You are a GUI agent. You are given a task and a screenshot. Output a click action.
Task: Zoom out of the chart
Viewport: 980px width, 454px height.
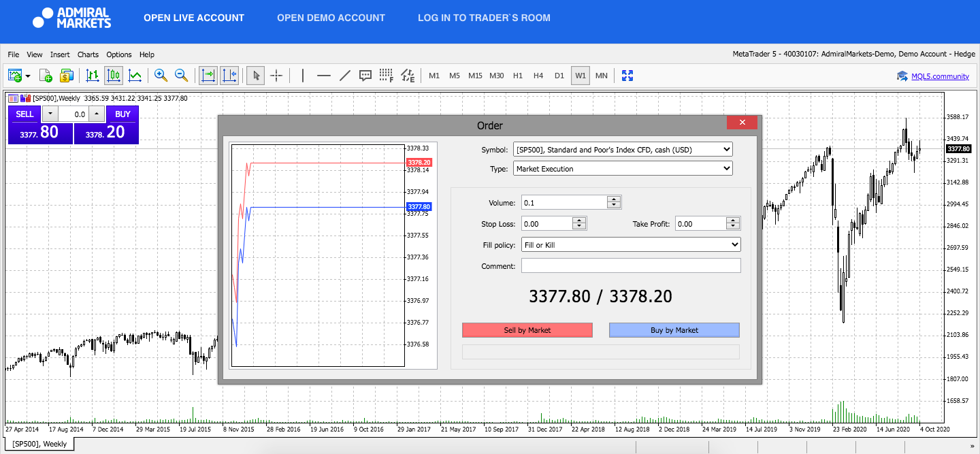pos(181,75)
